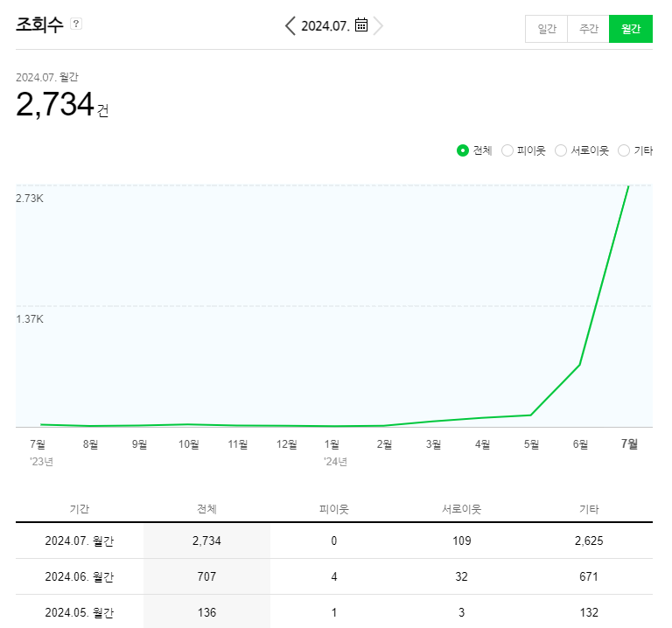Go to previous month with left arrow

[290, 25]
